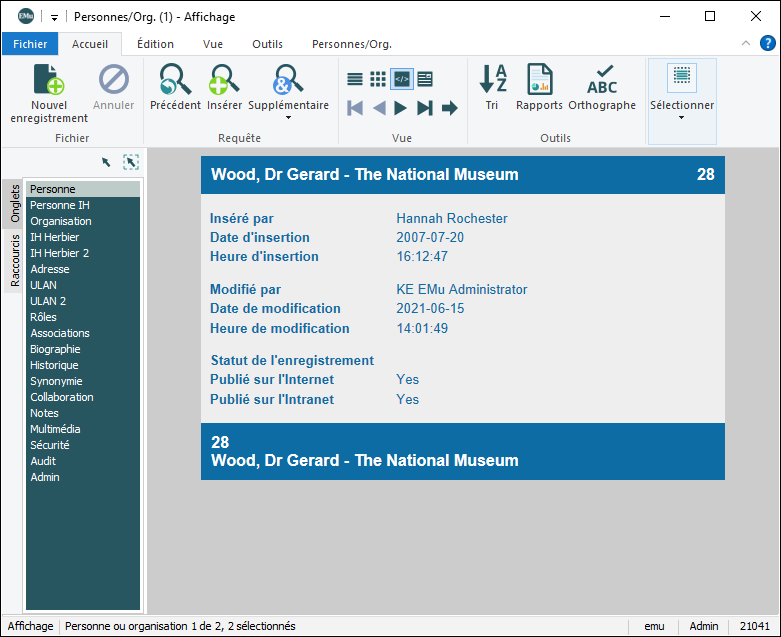Open the Tri sort tool
Image resolution: width=781 pixels, height=637 pixels.
point(492,80)
